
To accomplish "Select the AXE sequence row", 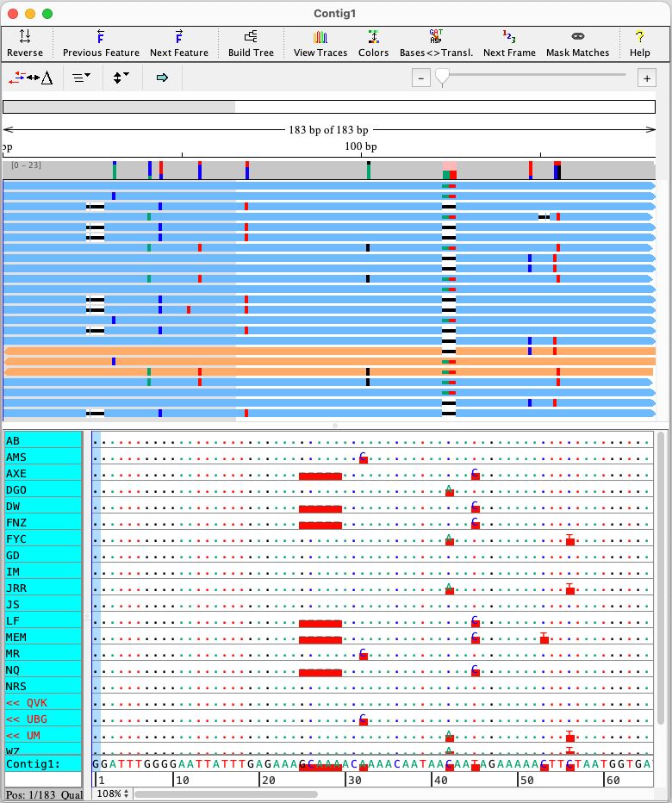I will (43, 473).
